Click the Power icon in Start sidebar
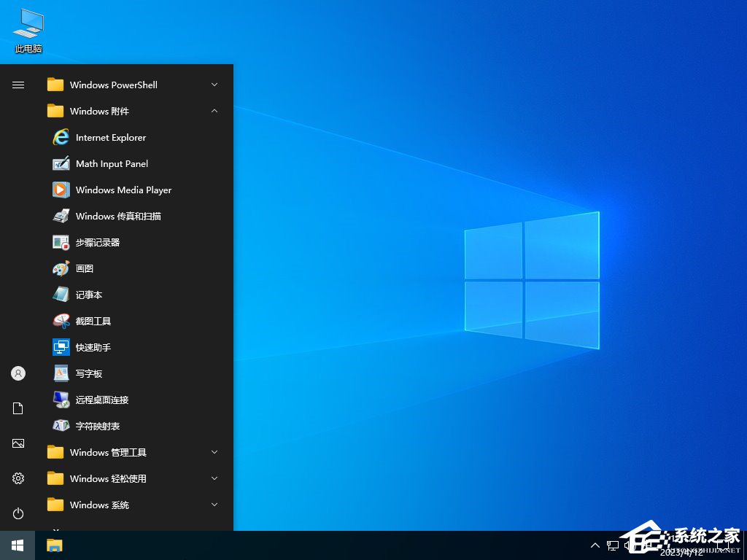Viewport: 747px width, 560px height. [18, 513]
